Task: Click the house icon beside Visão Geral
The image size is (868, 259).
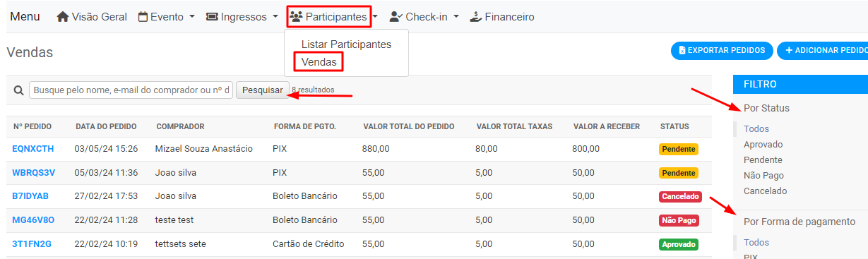Action: tap(62, 16)
